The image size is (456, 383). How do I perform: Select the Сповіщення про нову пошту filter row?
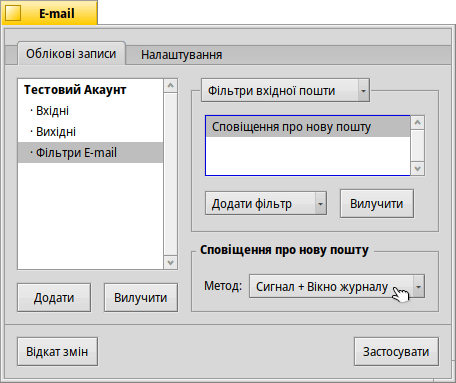(x=308, y=127)
